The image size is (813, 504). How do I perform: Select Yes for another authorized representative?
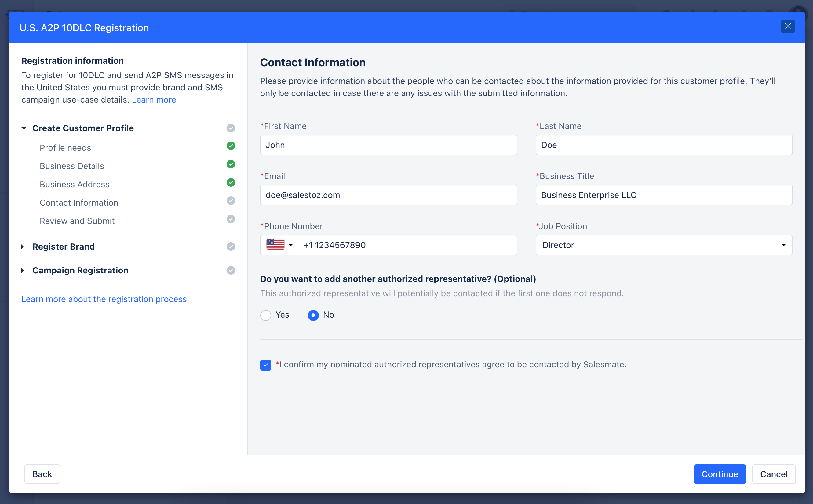265,315
